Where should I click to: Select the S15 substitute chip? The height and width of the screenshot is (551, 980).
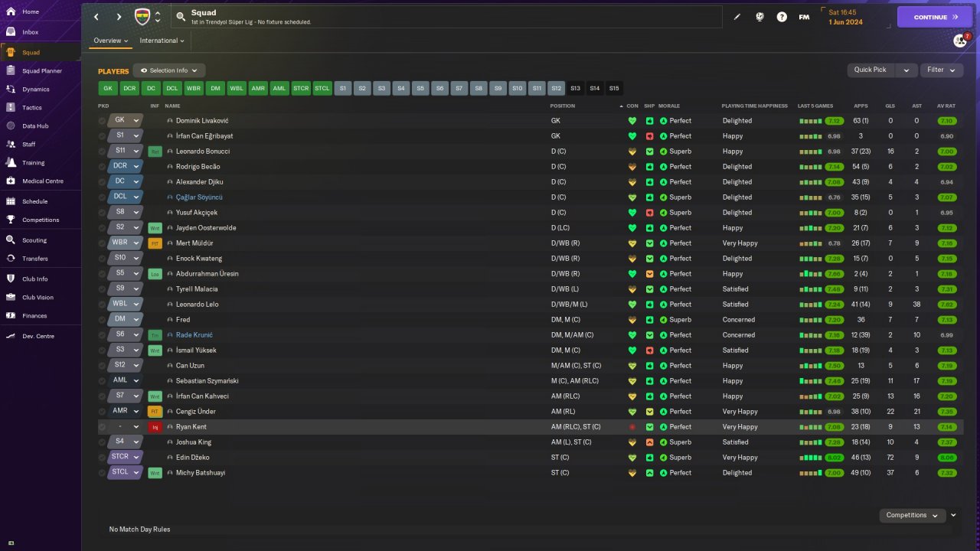(x=614, y=88)
